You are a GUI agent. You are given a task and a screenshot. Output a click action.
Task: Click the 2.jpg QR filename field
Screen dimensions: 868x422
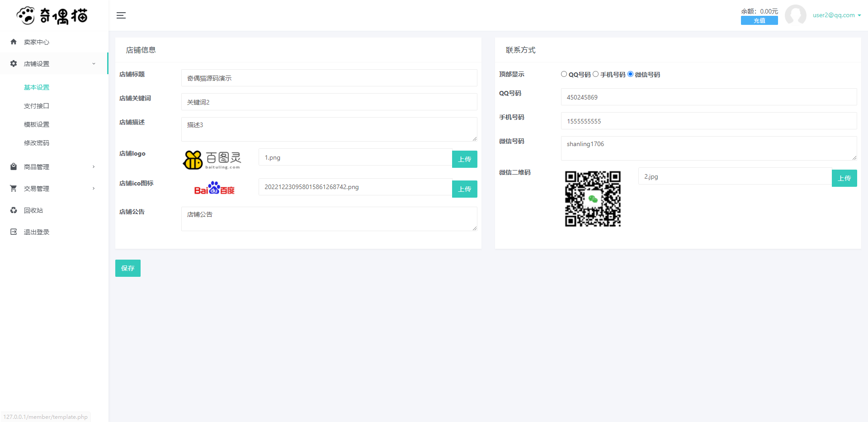pos(735,176)
